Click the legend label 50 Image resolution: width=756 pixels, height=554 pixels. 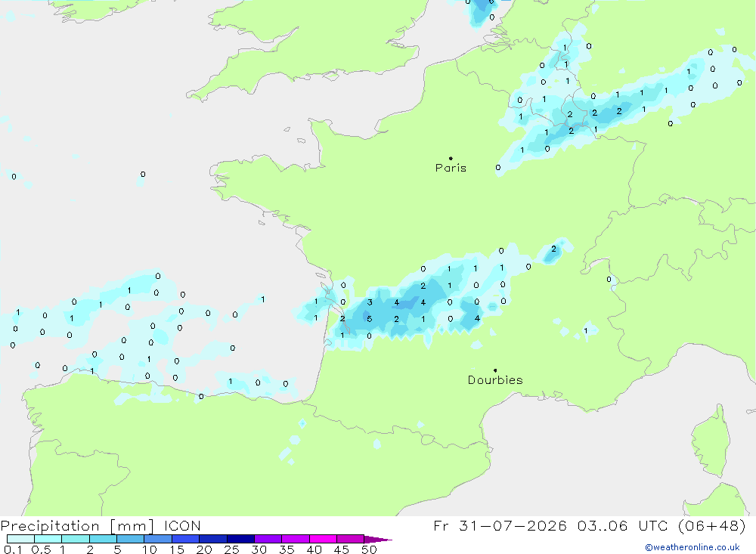click(x=369, y=549)
